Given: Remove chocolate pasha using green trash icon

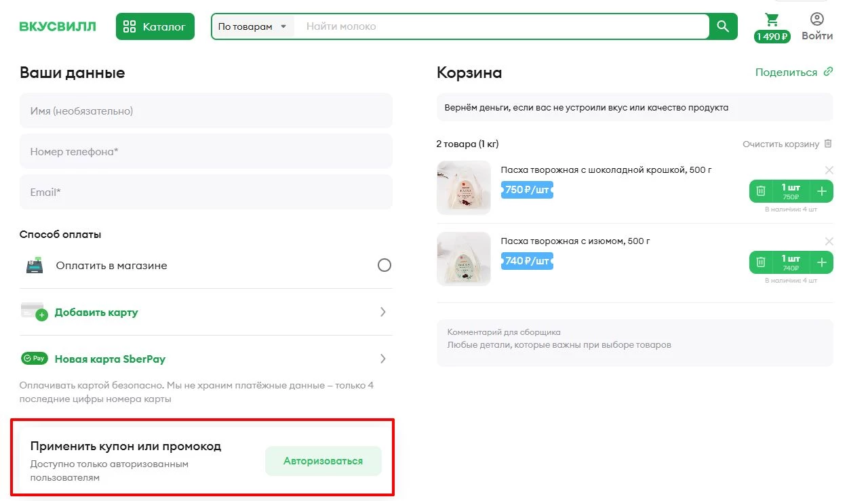Looking at the screenshot, I should pos(760,191).
